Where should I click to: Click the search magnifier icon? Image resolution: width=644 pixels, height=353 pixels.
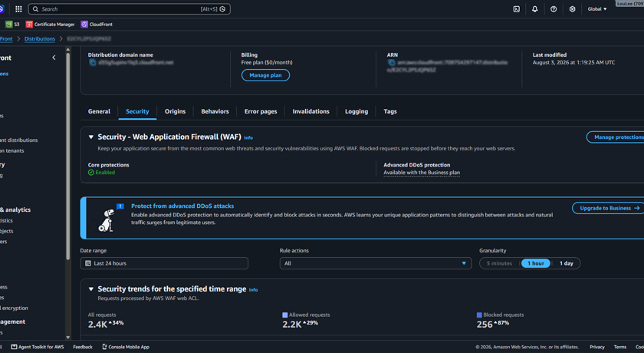click(36, 9)
